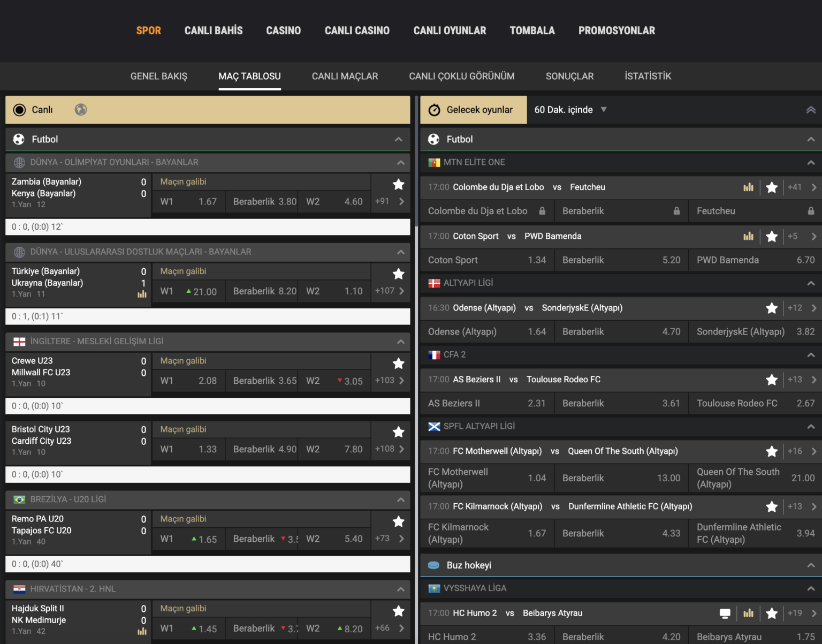Screen dimensions: 822x644
Task: Collapse Dünya Olimpiyat Oyunları Bayanlar league
Action: click(x=401, y=162)
